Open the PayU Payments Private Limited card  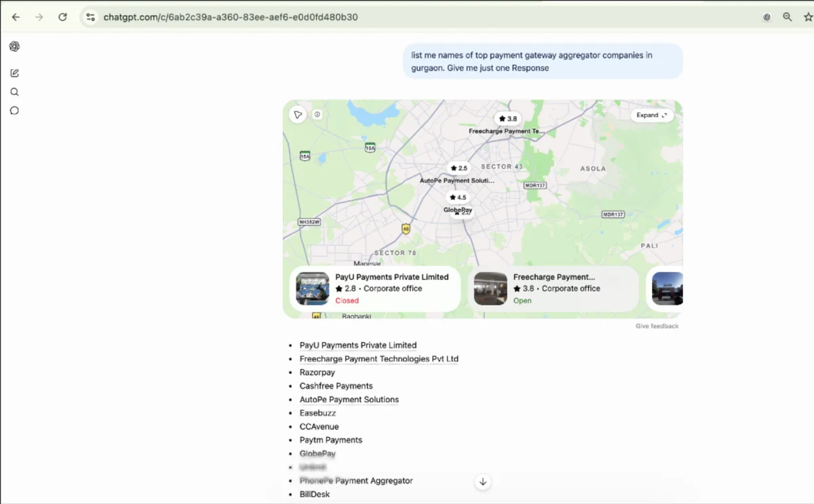pyautogui.click(x=375, y=288)
